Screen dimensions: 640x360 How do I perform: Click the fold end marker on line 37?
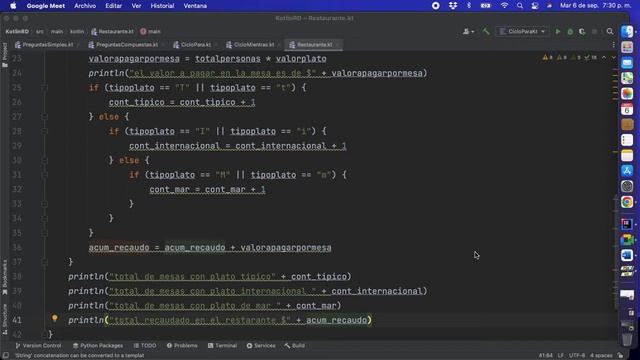click(45, 262)
